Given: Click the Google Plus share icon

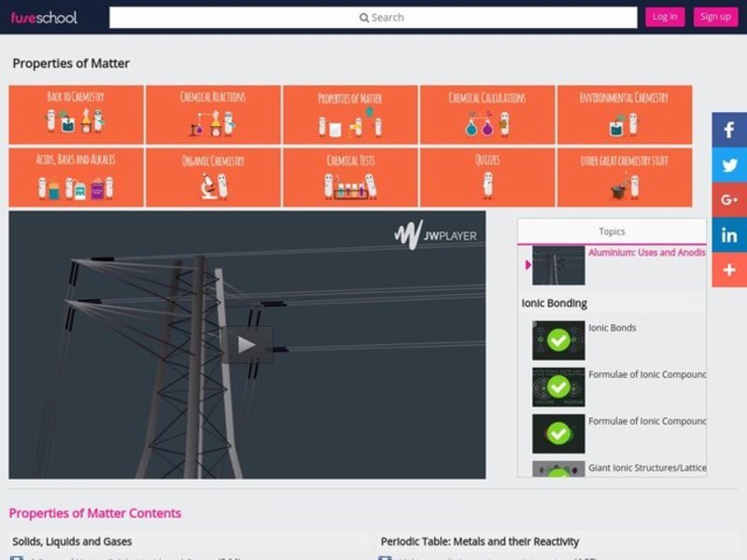Looking at the screenshot, I should (x=729, y=200).
